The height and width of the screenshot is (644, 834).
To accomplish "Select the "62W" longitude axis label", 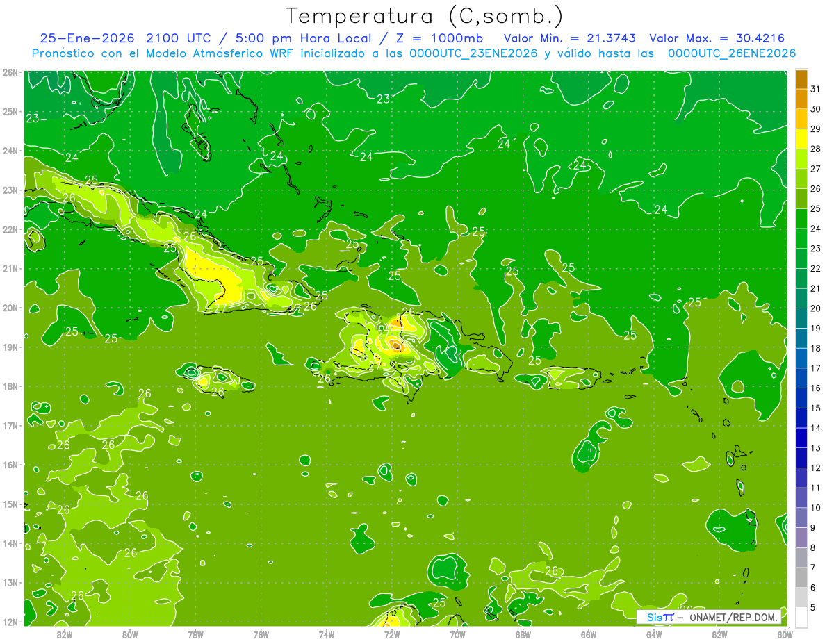I will tap(719, 634).
